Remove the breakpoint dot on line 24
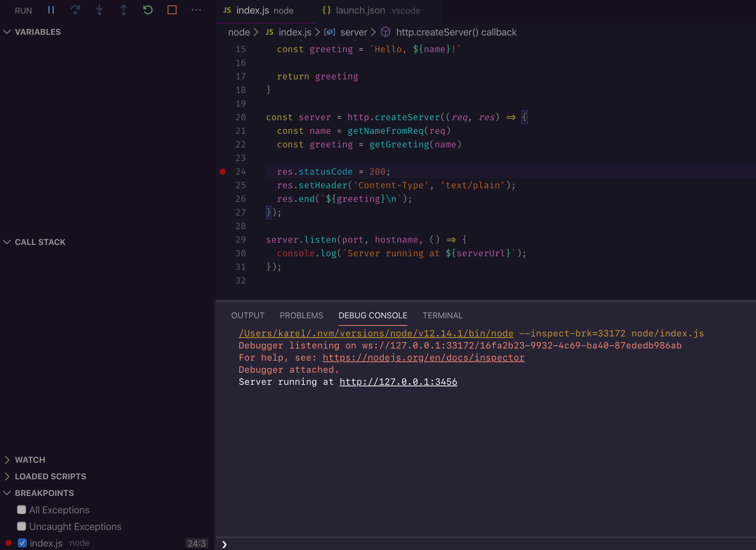The image size is (756, 550). tap(223, 172)
